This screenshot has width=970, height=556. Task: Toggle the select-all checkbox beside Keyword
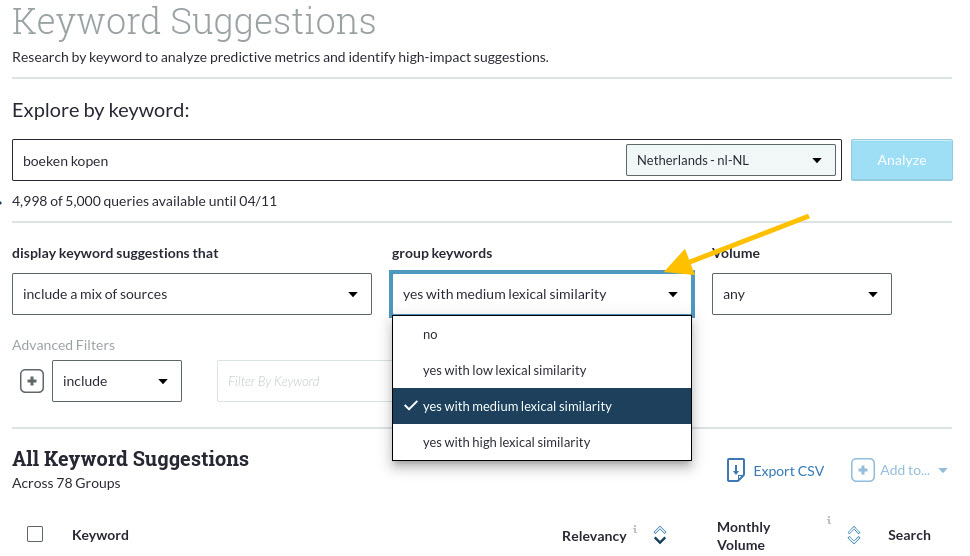[35, 535]
